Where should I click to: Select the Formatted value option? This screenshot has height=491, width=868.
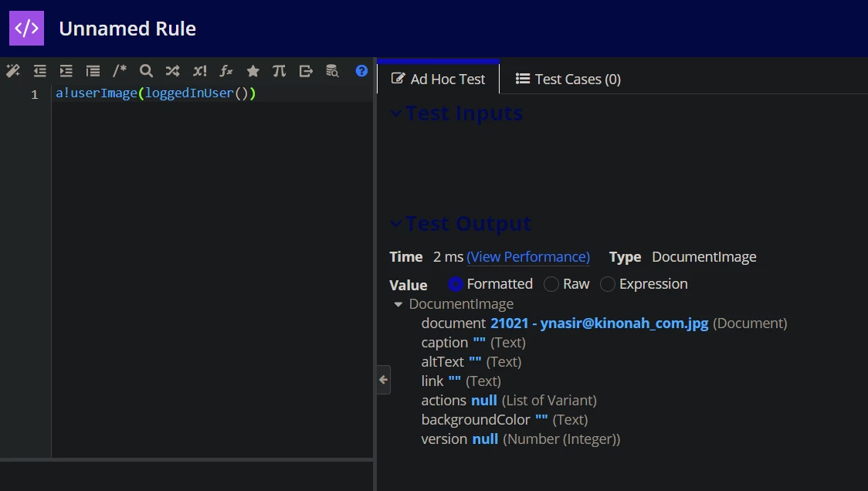click(456, 284)
